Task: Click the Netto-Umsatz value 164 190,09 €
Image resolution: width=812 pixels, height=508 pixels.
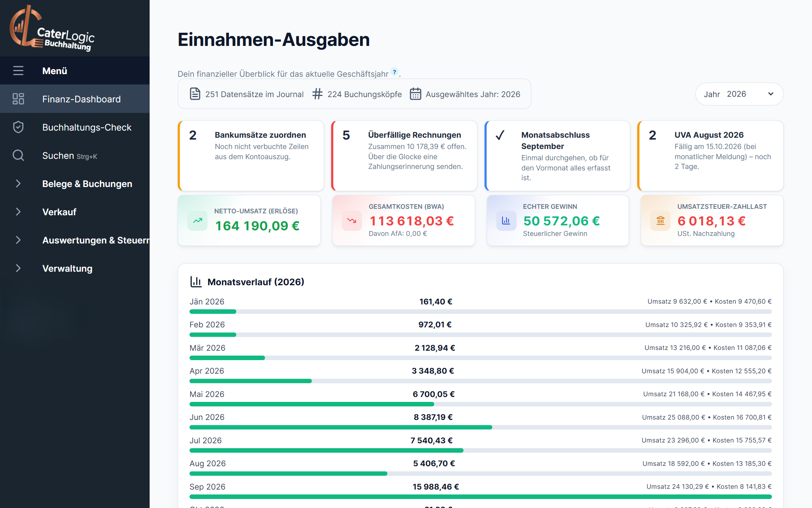Action: [258, 226]
